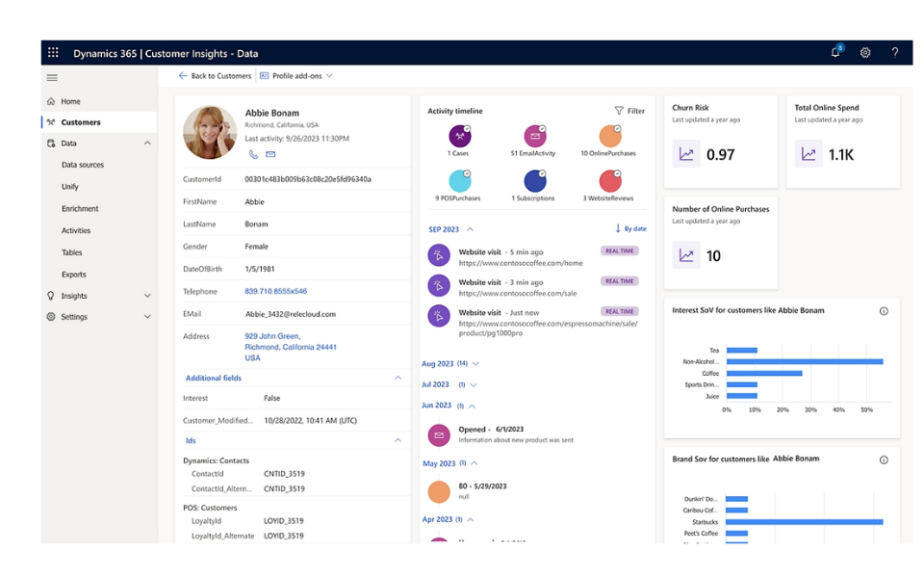The width and height of the screenshot is (924, 578).
Task: Collapse the Data section in sidebar
Action: pos(147,144)
